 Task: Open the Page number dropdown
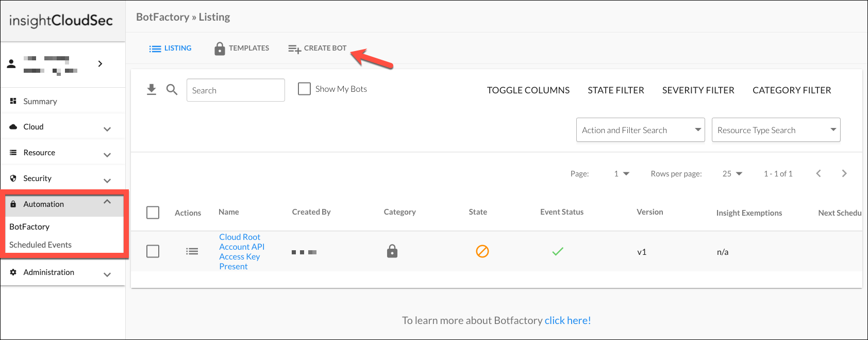tap(622, 174)
